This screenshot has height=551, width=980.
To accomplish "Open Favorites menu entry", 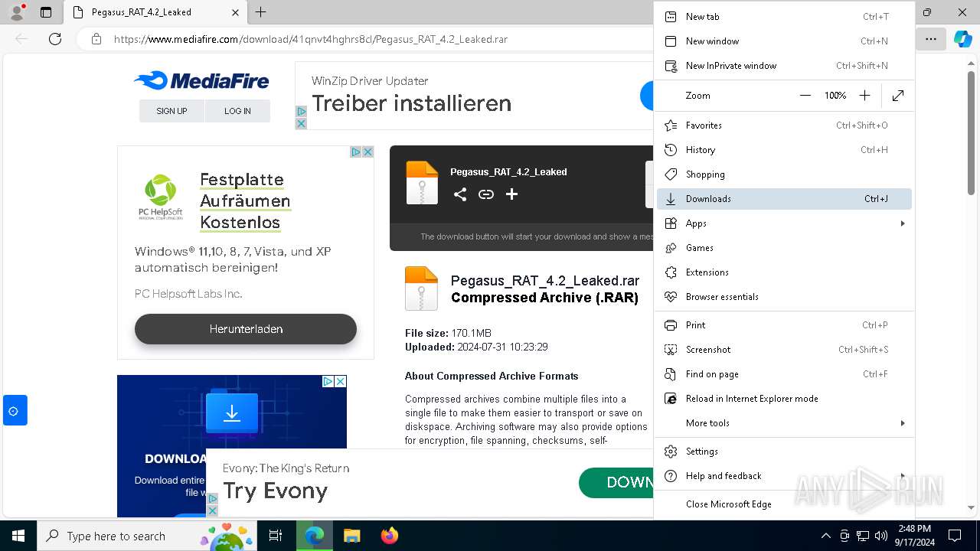I will coord(784,126).
